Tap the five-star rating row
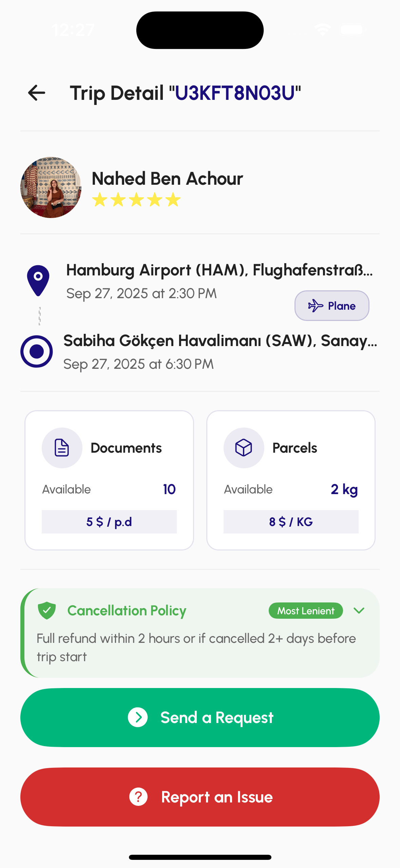The width and height of the screenshot is (400, 868). point(136,200)
